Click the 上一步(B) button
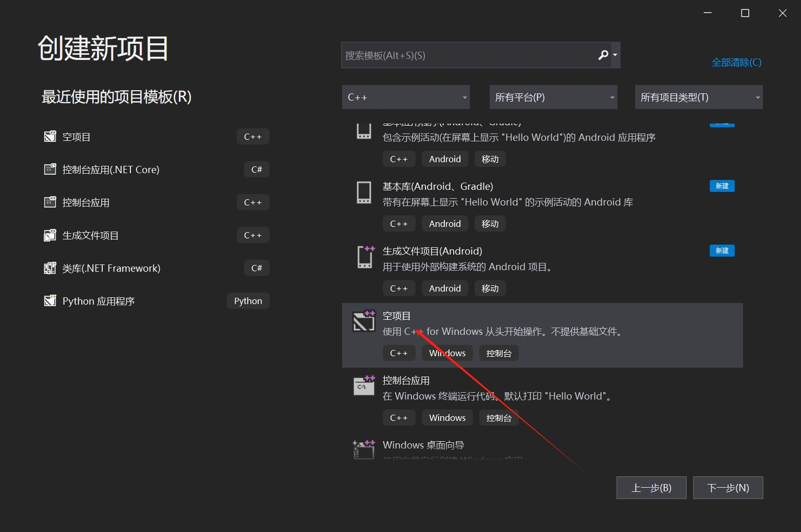This screenshot has height=532, width=801. 651,488
